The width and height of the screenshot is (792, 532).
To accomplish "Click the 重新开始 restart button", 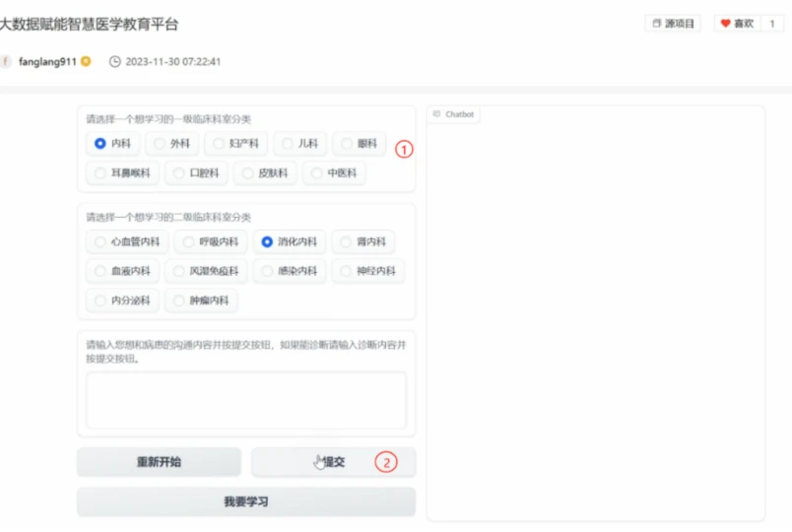I will (159, 462).
